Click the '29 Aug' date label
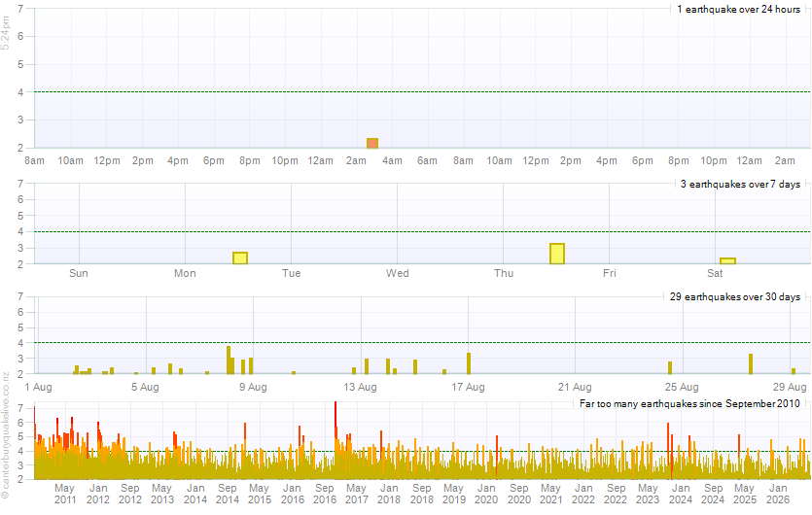This screenshot has height=515, width=812. [x=790, y=387]
